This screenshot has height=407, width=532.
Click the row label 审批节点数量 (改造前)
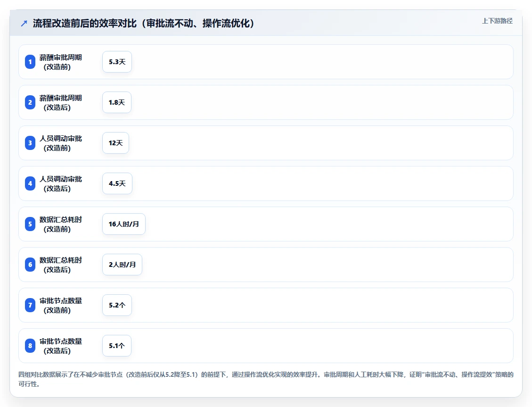click(x=61, y=306)
